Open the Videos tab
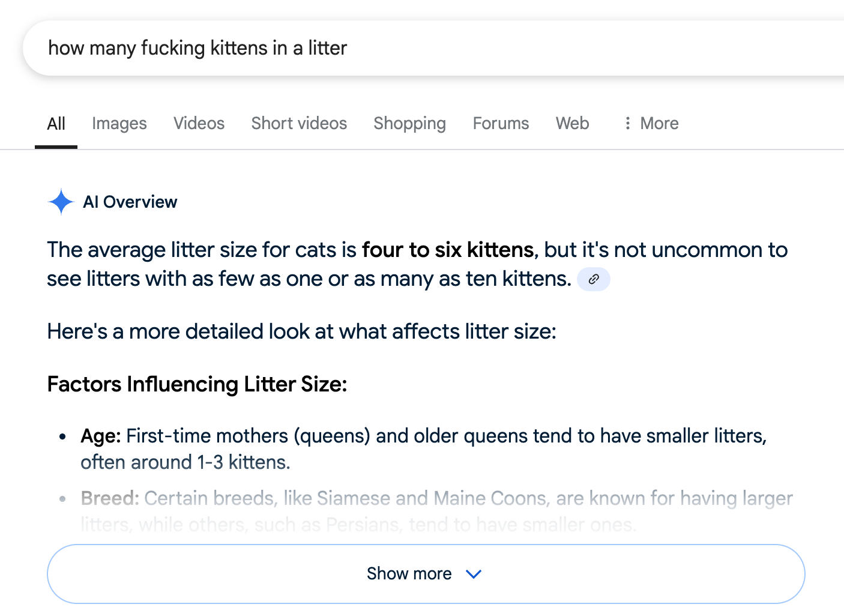This screenshot has height=616, width=844. click(x=199, y=124)
